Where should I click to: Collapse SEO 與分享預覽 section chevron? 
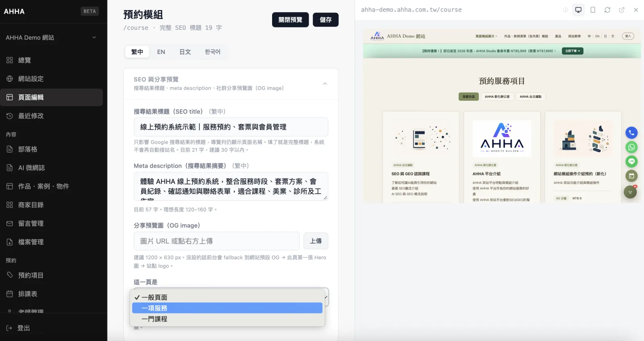325,83
